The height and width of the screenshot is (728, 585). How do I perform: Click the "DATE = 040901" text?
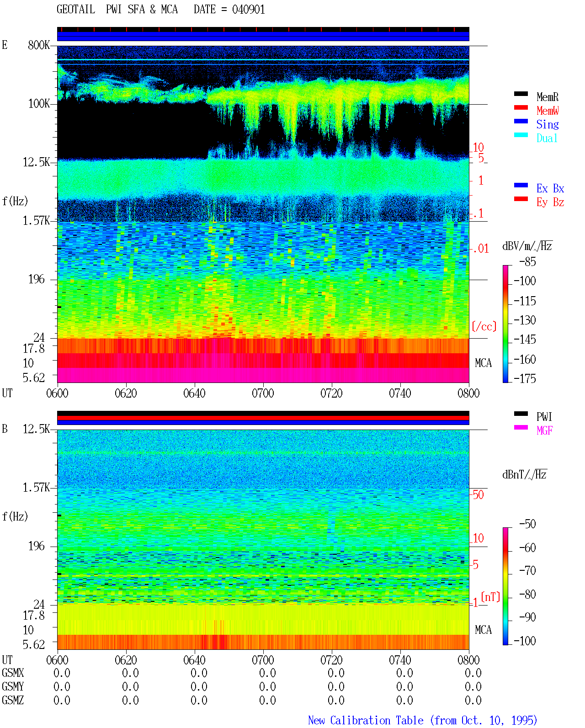pyautogui.click(x=229, y=10)
